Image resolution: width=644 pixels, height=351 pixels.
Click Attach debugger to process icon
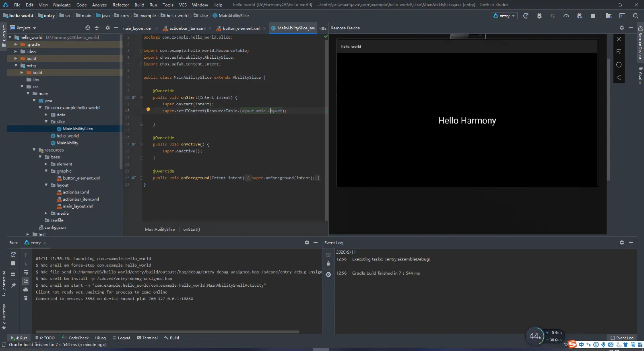pyautogui.click(x=579, y=16)
